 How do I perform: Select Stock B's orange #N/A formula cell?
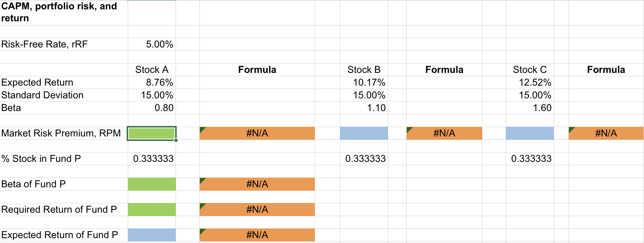(444, 133)
